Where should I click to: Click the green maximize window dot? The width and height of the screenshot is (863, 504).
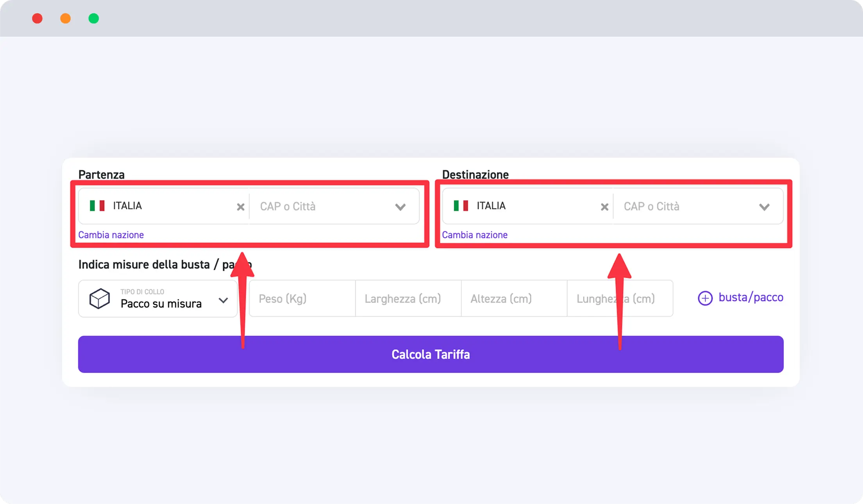tap(94, 18)
